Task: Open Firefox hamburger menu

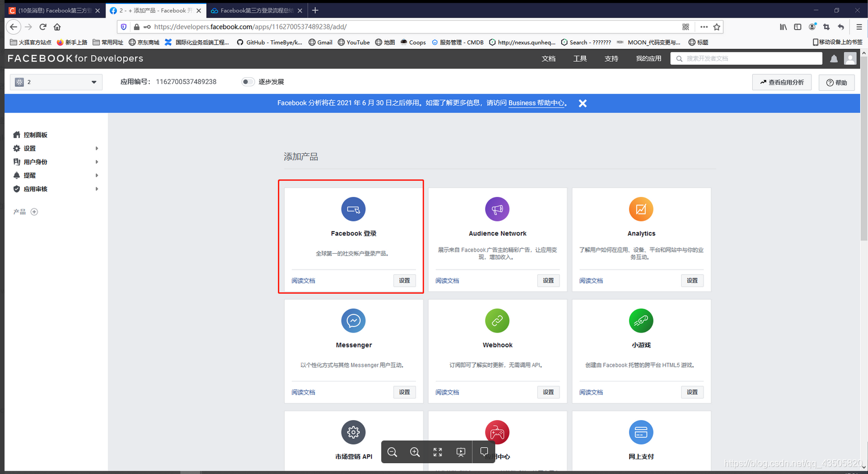Action: pyautogui.click(x=859, y=27)
